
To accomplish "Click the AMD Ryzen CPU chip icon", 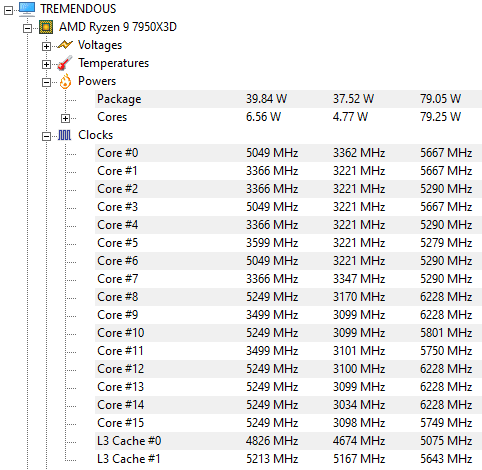I will pyautogui.click(x=46, y=27).
